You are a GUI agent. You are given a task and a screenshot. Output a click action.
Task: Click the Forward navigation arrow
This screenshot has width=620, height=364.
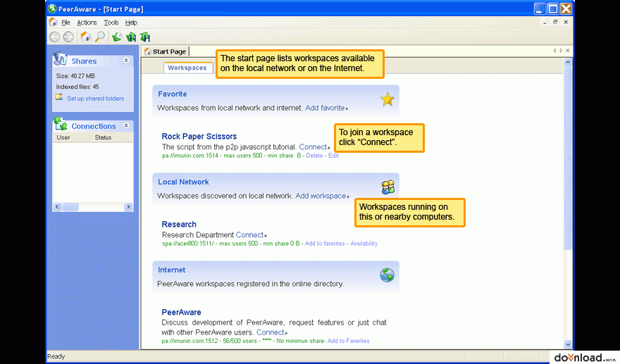click(68, 37)
